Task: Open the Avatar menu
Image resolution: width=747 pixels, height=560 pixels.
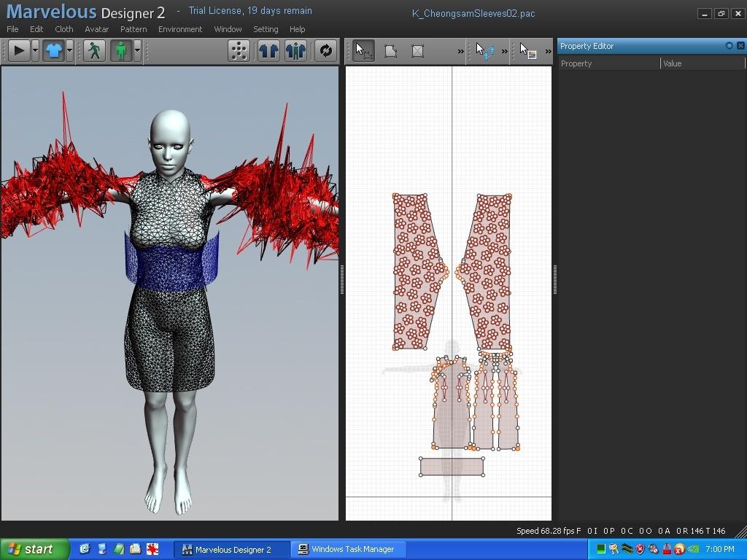Action: [96, 29]
